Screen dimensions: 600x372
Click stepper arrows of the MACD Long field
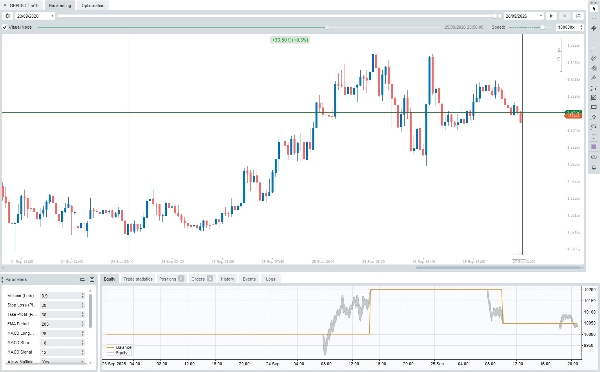[x=82, y=333]
